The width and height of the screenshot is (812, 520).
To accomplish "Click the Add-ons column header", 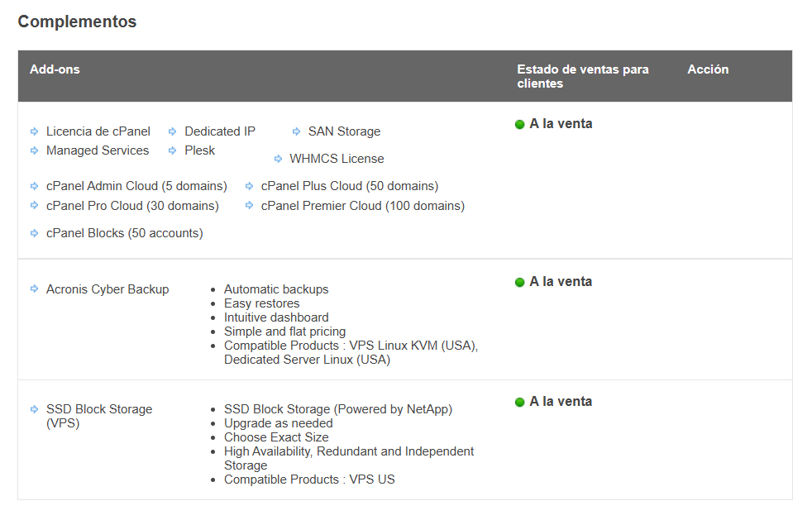I will (55, 69).
